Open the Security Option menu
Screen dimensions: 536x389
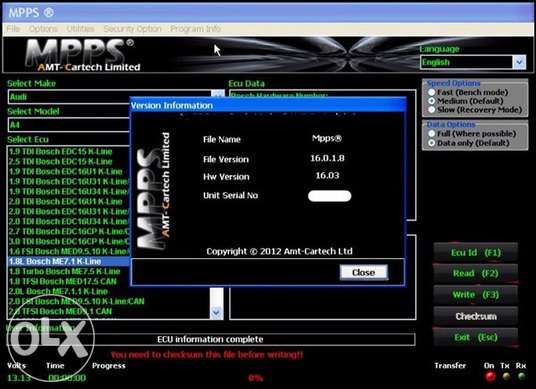[x=132, y=29]
